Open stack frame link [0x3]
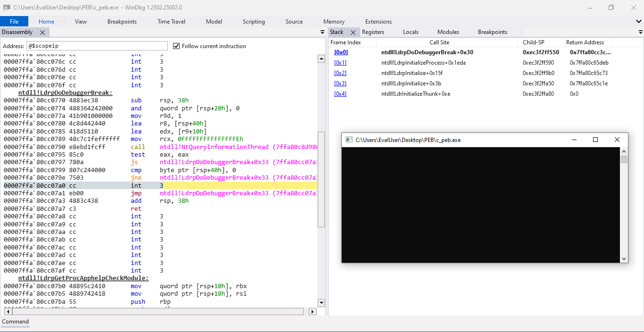The image size is (644, 332). pyautogui.click(x=340, y=83)
